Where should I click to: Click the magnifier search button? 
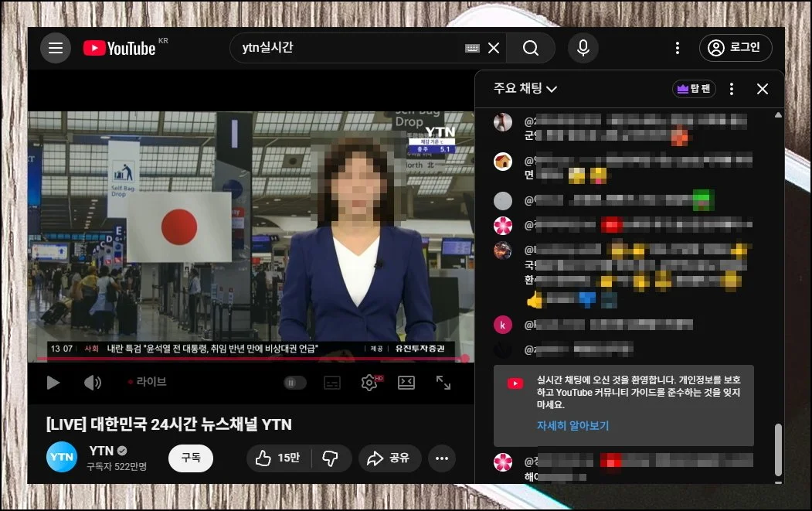pos(531,48)
